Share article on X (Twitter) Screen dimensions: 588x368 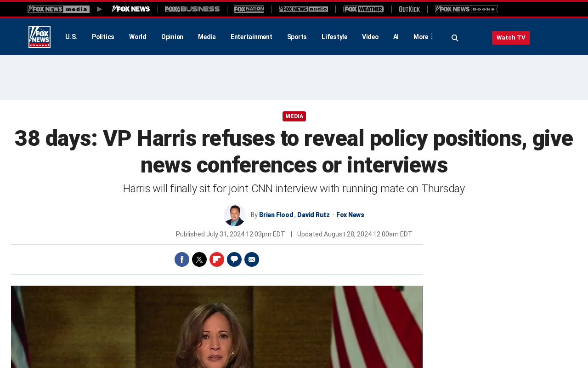(x=199, y=259)
